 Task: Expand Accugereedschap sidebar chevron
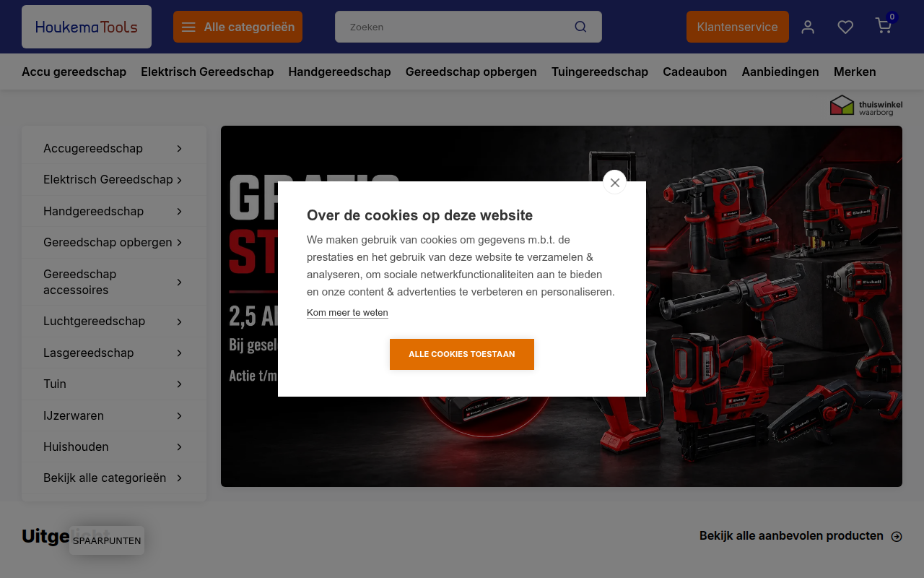(179, 148)
